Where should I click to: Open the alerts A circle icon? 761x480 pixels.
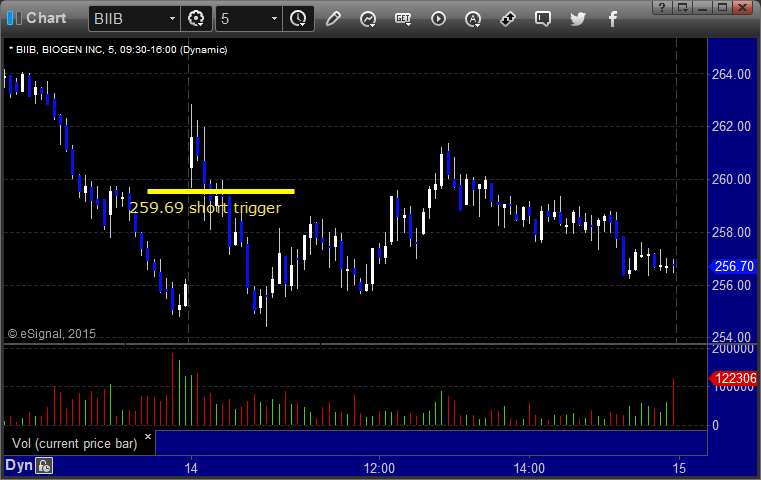click(473, 19)
